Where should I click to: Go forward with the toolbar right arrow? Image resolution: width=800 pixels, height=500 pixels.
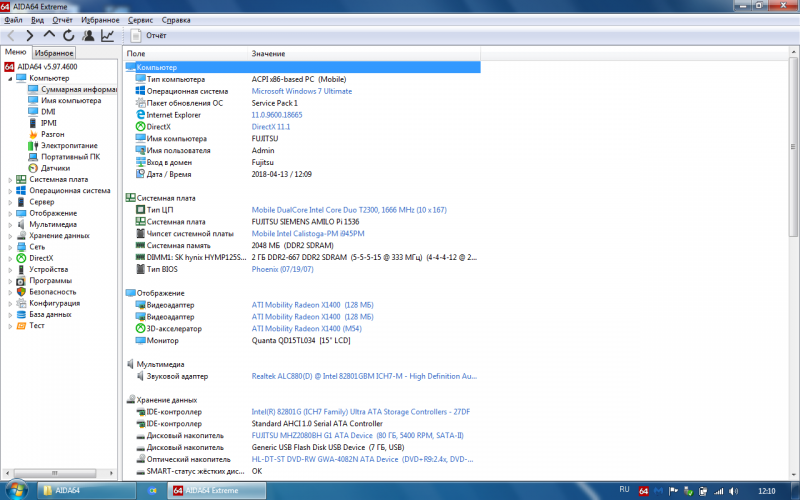click(x=30, y=35)
